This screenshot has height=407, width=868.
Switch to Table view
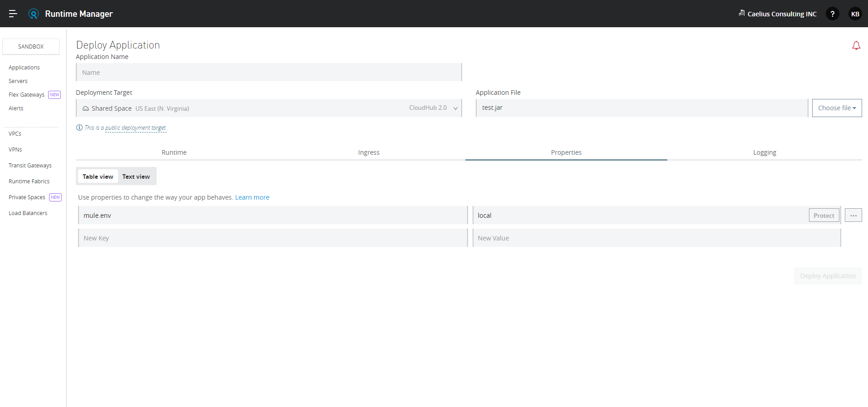98,177
